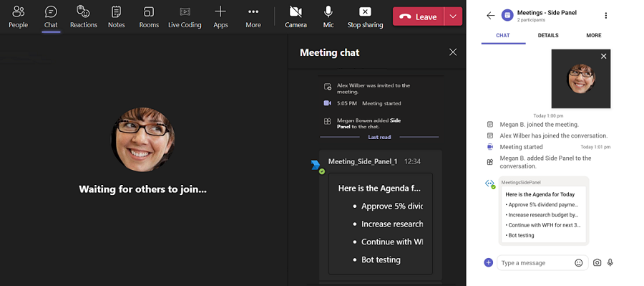
Task: Click 'Meeting_Side_Panel_1' sender name
Action: (363, 161)
